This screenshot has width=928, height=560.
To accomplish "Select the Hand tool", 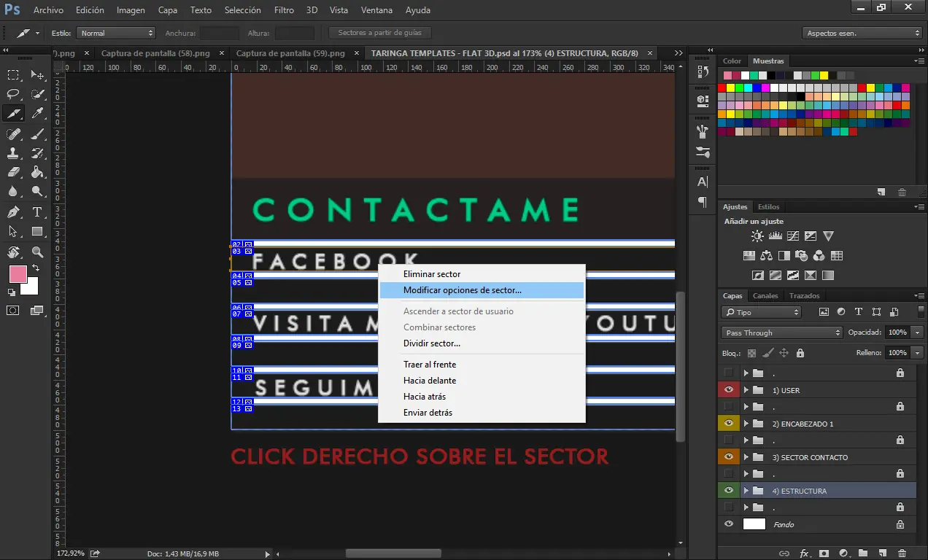I will [x=13, y=252].
